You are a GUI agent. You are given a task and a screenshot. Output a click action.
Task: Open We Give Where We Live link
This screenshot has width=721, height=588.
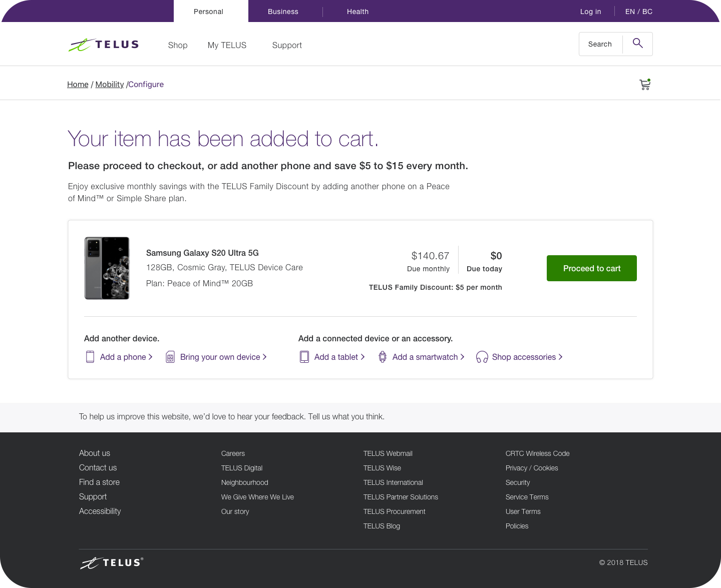257,497
